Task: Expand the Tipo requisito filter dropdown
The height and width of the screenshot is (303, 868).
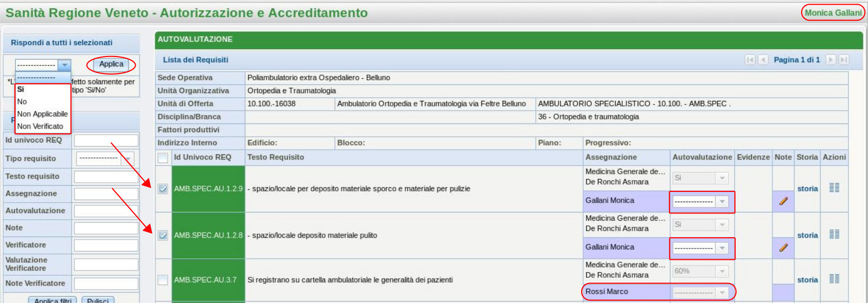Action: point(127,158)
